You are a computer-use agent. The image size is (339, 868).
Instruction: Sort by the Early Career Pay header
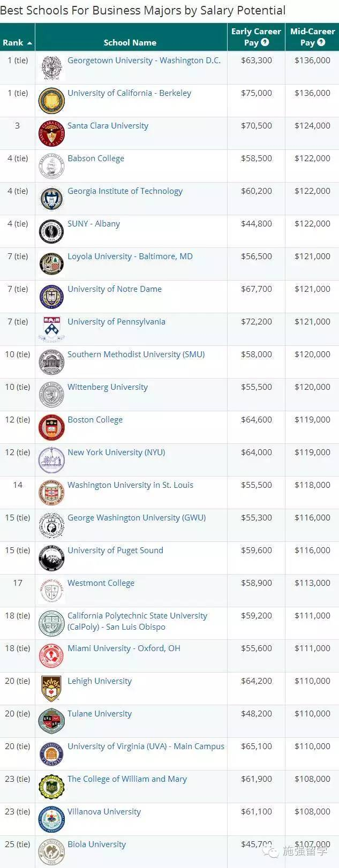[x=256, y=37]
